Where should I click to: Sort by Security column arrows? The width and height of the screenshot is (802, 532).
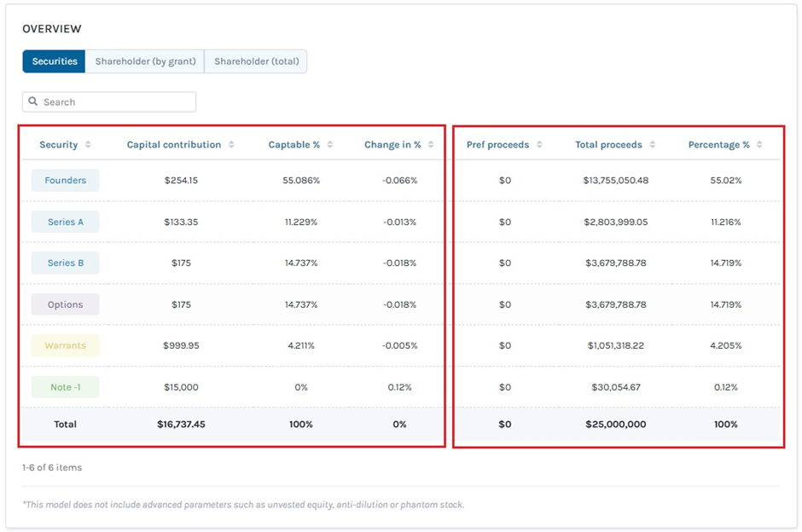[x=88, y=145]
